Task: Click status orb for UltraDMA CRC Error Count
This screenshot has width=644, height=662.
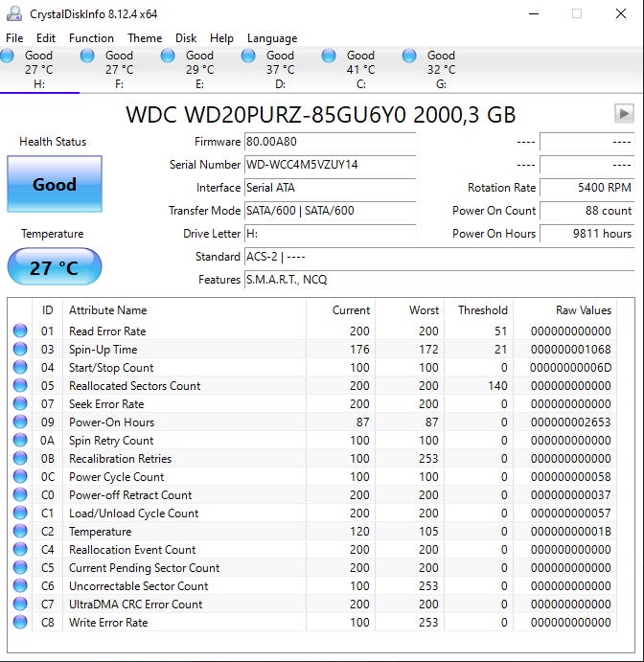Action: click(x=20, y=604)
